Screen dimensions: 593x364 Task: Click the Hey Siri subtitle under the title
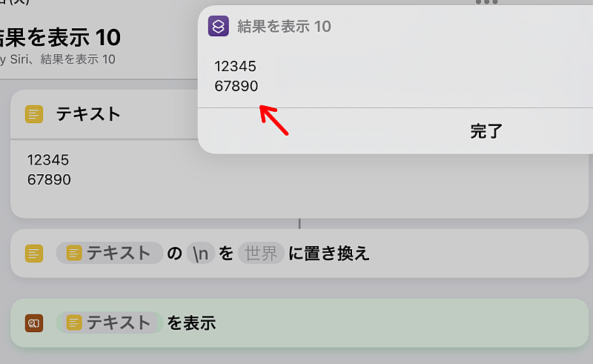point(58,59)
